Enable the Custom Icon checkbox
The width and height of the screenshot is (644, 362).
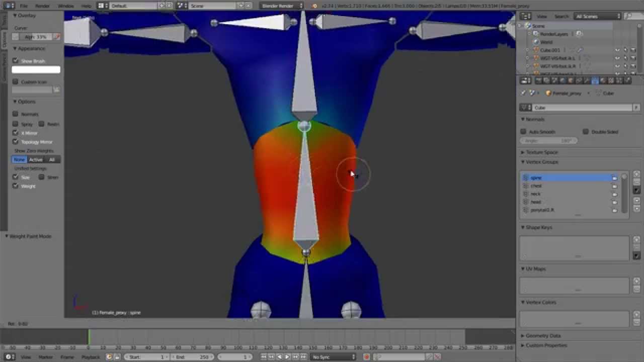coord(16,82)
